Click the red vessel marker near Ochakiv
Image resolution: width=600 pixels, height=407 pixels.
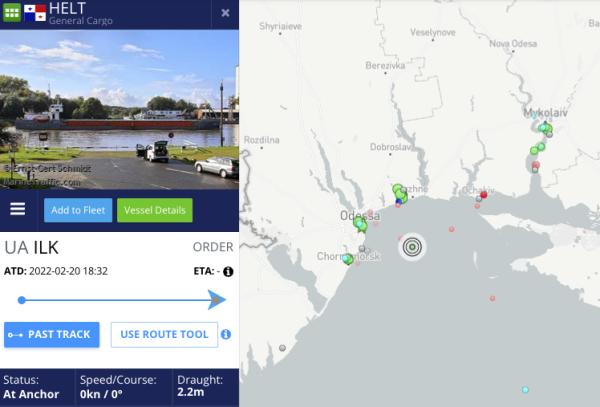click(484, 195)
